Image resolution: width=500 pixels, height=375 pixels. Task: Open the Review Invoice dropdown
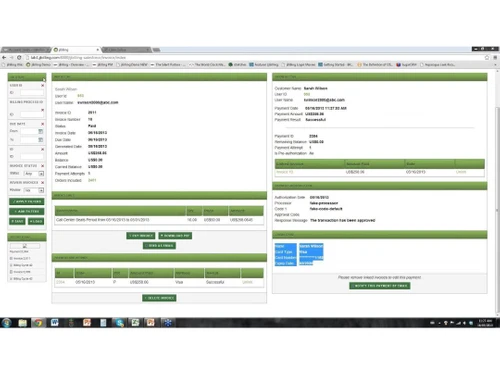point(33,190)
